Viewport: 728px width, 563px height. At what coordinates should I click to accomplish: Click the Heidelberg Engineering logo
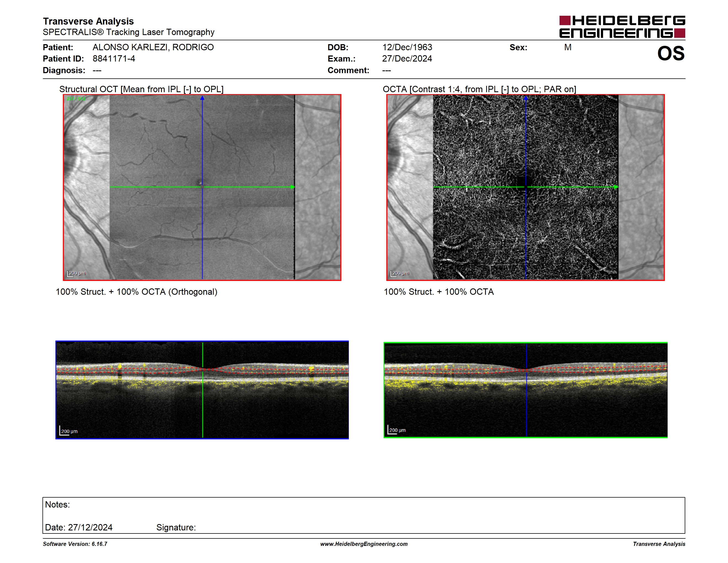tap(622, 27)
